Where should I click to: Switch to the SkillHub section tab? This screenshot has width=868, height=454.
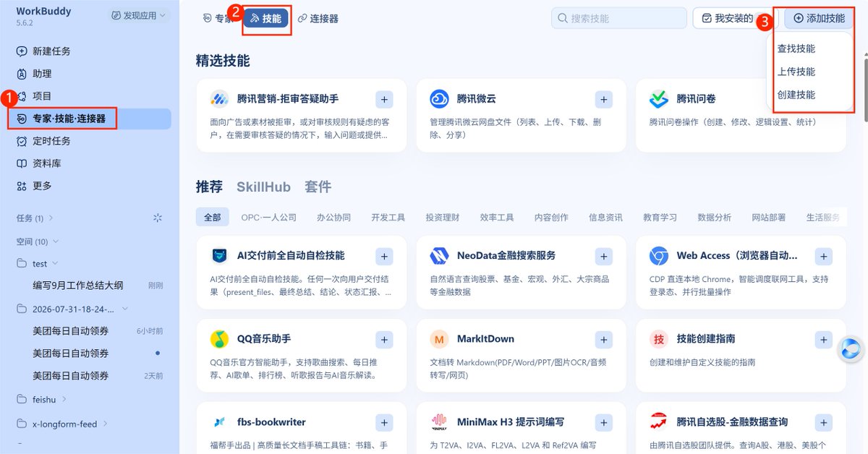(263, 187)
